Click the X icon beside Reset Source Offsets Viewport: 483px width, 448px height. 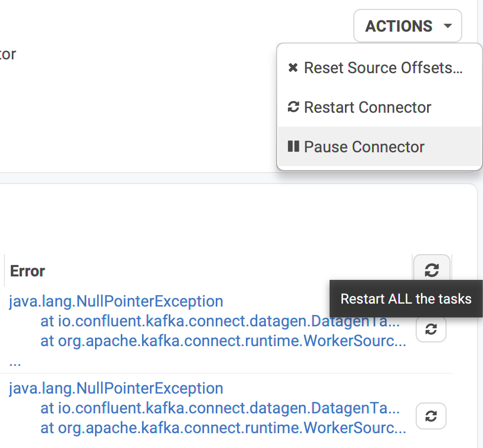tap(293, 67)
